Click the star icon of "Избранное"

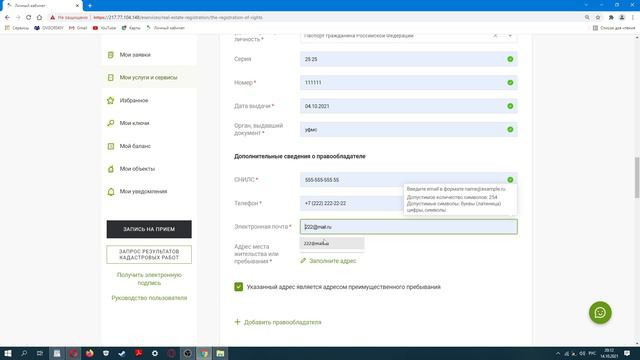coord(111,100)
